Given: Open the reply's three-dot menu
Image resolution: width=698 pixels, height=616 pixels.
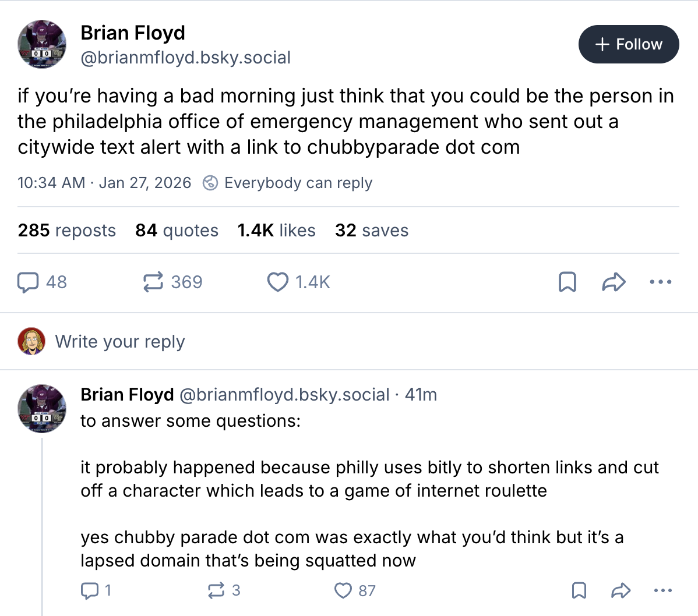Looking at the screenshot, I should click(662, 591).
